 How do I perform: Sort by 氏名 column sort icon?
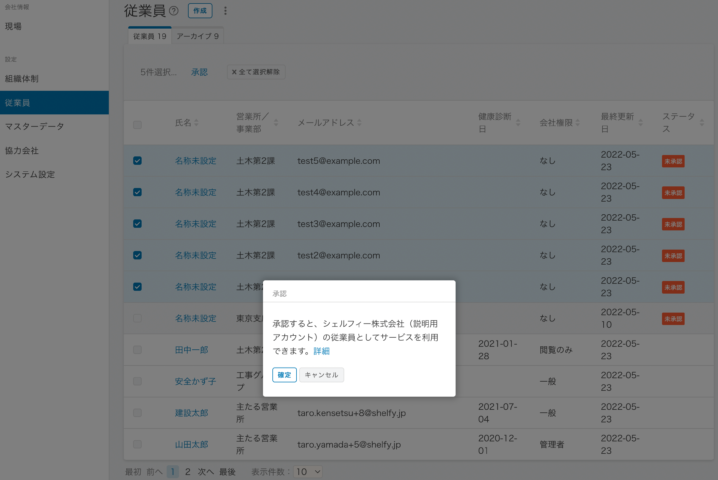coord(196,123)
